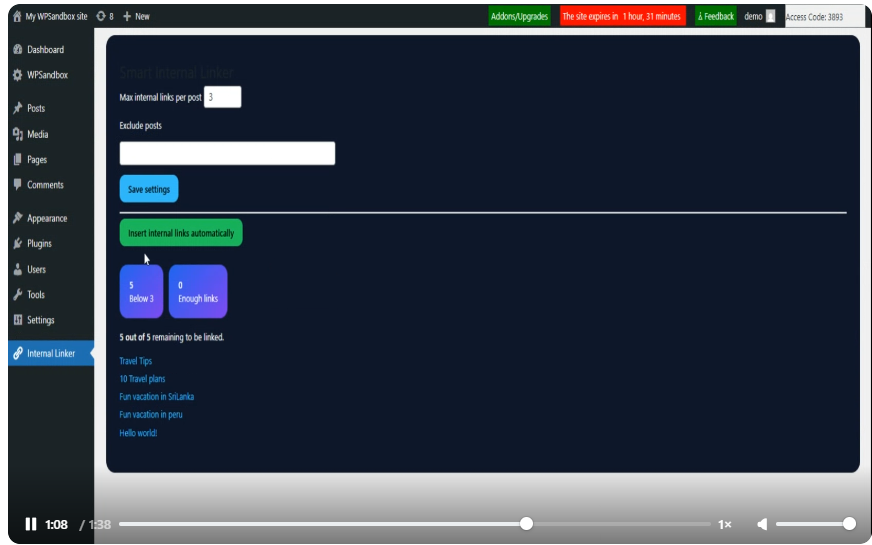Click the Enough links stat card
This screenshot has height=545, width=872.
coord(198,291)
